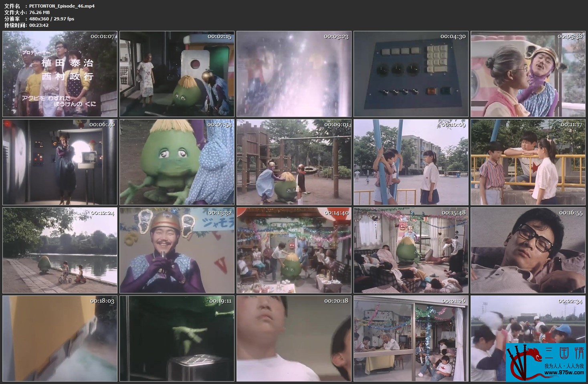588x384 pixels.
Task: Open the sleeping man frame at 00:16:55
Action: click(528, 251)
